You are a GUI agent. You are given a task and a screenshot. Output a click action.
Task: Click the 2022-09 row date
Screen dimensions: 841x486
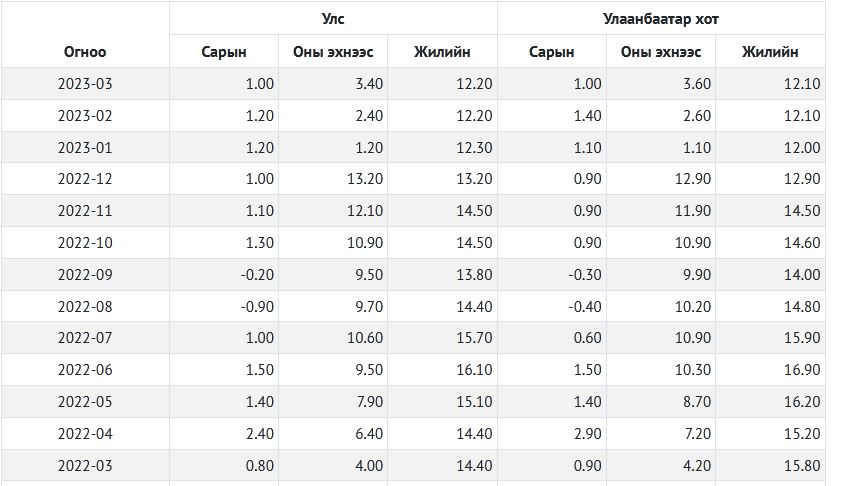tap(85, 275)
